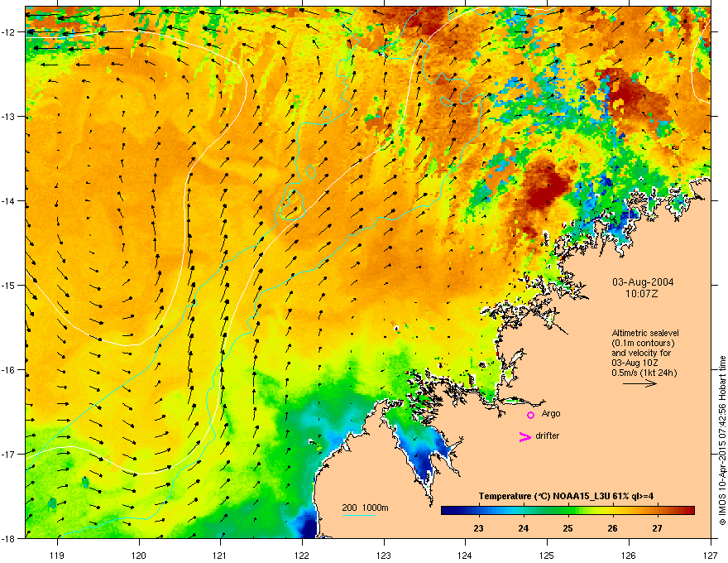The width and height of the screenshot is (728, 563).
Task: Click the longitude axis label 121
Action: [220, 555]
